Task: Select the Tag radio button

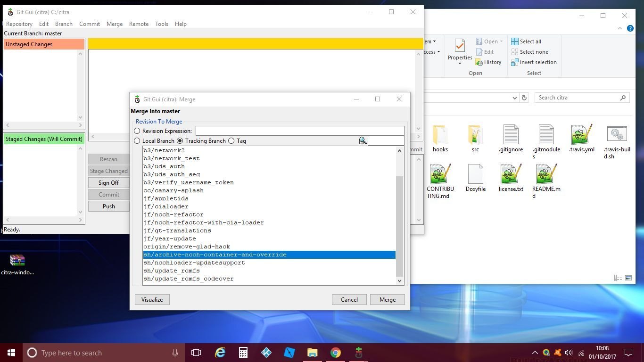Action: pos(231,141)
